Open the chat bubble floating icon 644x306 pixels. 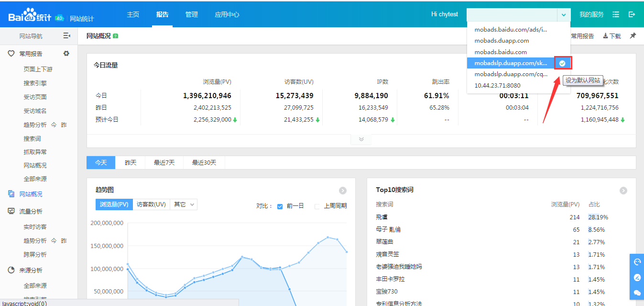(637, 293)
